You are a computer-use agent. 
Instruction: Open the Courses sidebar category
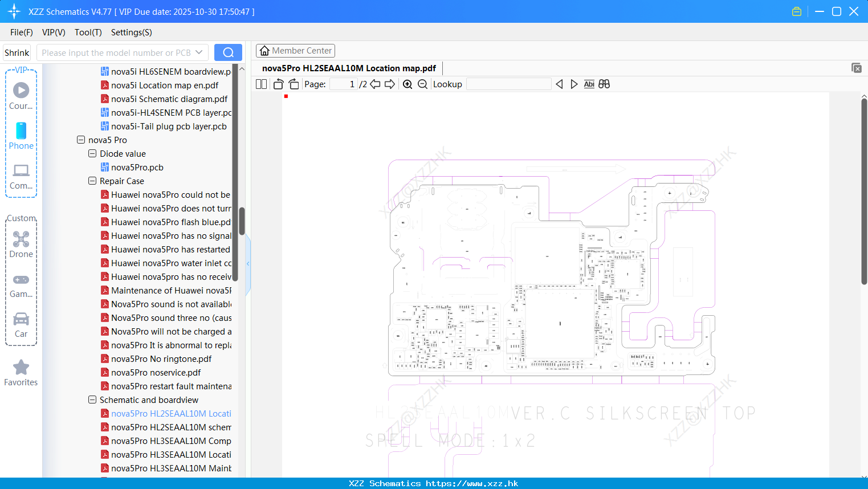(x=21, y=96)
